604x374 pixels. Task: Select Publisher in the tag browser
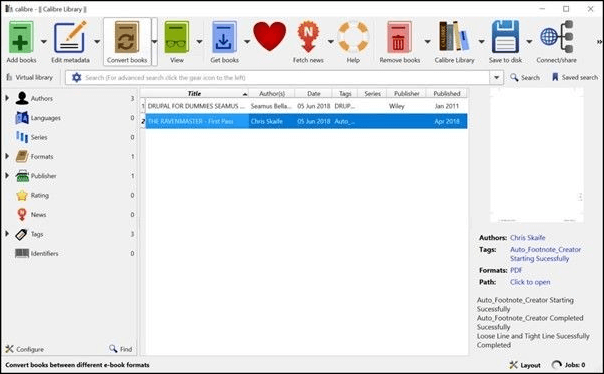point(43,176)
